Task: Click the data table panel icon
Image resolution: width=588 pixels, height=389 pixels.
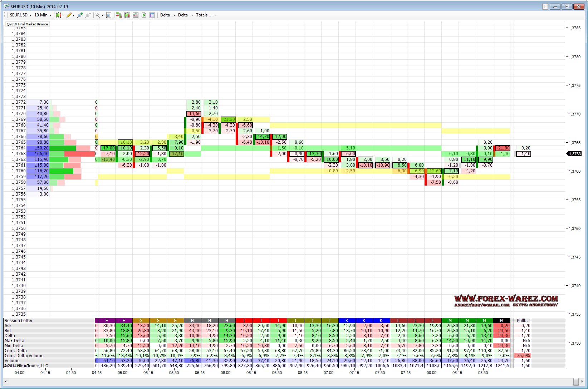Action: 152,15
